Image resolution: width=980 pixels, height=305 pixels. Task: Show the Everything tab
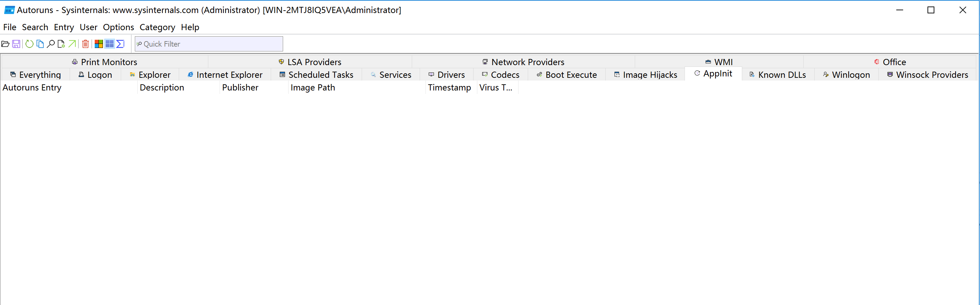click(x=35, y=75)
